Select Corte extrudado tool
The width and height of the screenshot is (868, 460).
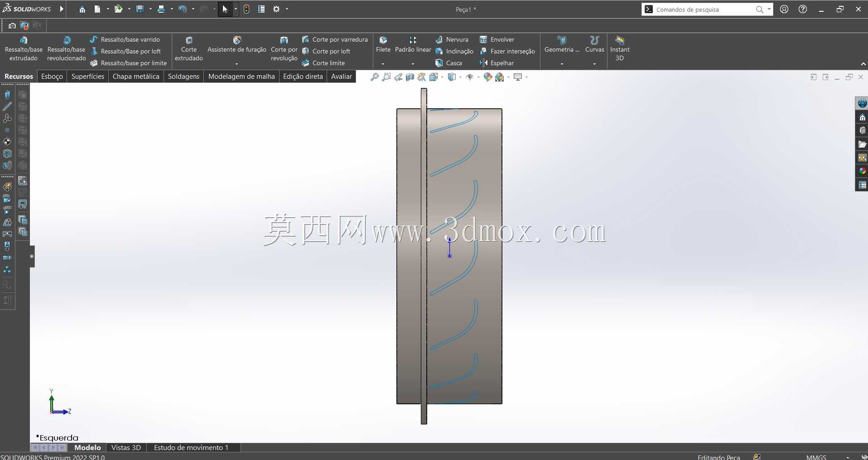click(x=189, y=48)
